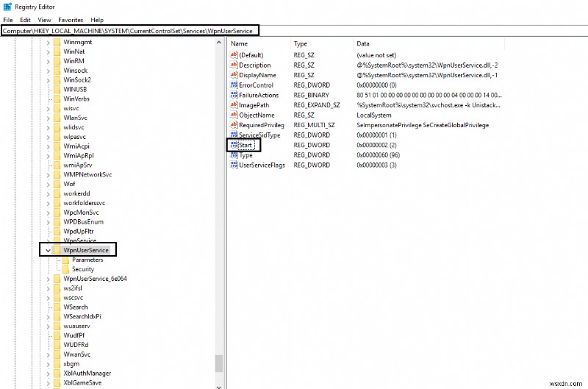Open the View menu
Image resolution: width=588 pixels, height=389 pixels.
pos(44,20)
